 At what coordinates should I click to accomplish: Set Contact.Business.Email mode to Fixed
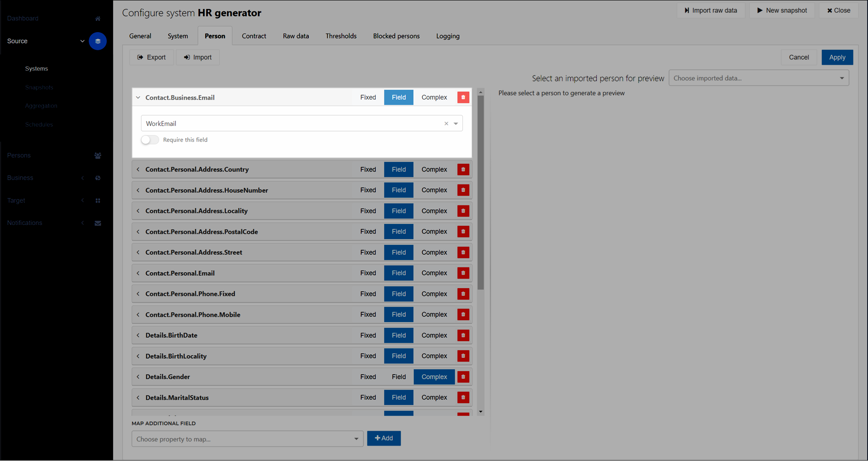coord(368,97)
